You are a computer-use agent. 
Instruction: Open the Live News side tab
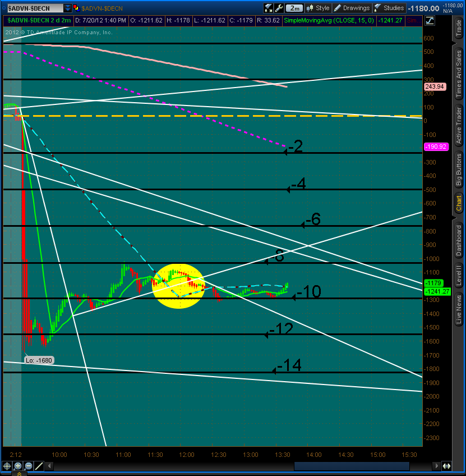[459, 309]
